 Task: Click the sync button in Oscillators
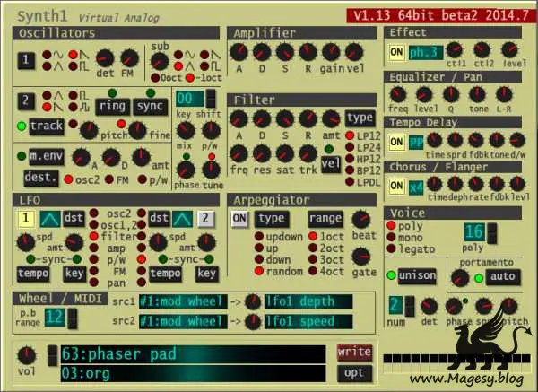pos(151,107)
